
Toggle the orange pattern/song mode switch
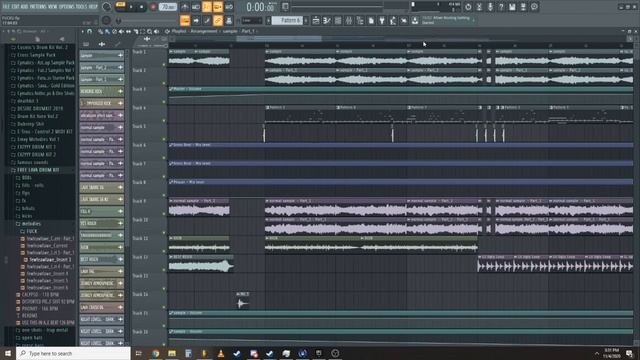(x=120, y=5)
